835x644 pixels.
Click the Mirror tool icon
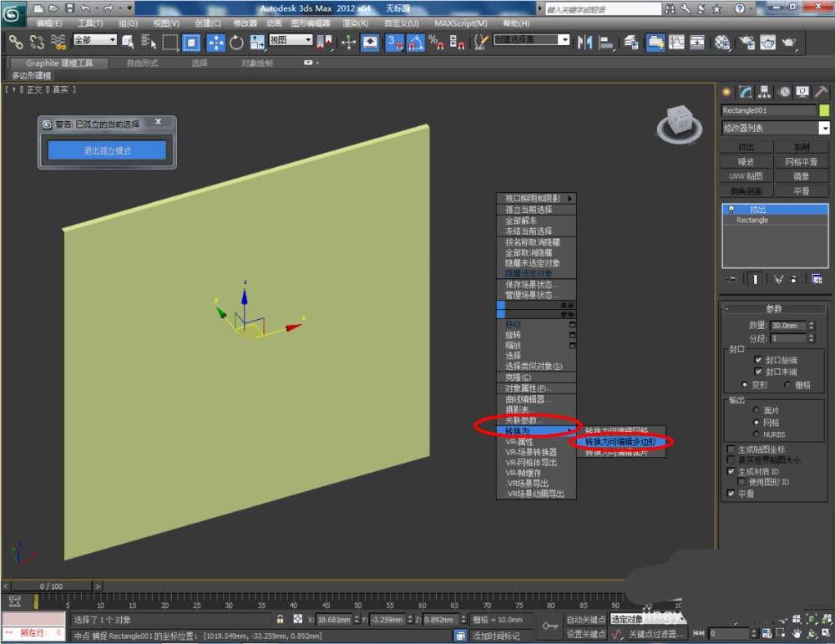click(x=584, y=42)
